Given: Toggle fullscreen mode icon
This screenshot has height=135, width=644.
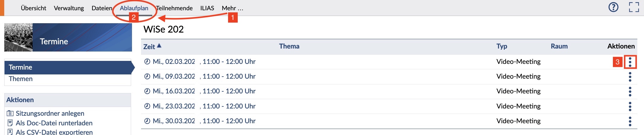Looking at the screenshot, I should [x=634, y=7].
